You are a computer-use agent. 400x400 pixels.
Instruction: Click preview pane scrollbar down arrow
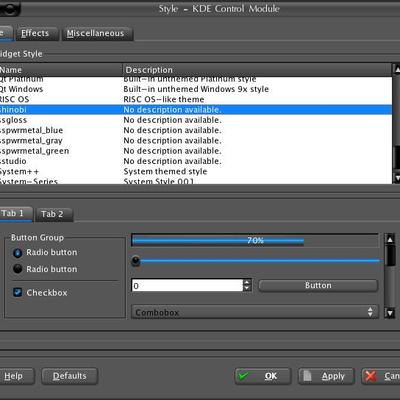[390, 313]
